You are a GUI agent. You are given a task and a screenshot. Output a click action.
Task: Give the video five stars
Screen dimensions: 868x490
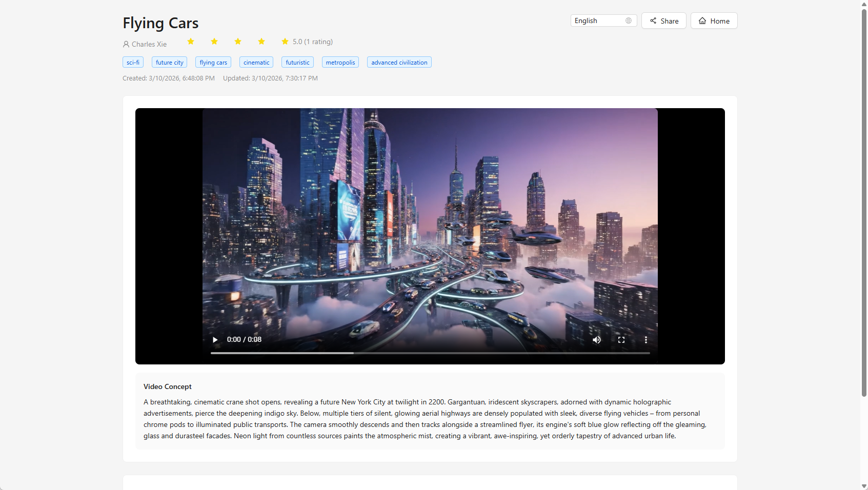click(x=285, y=42)
